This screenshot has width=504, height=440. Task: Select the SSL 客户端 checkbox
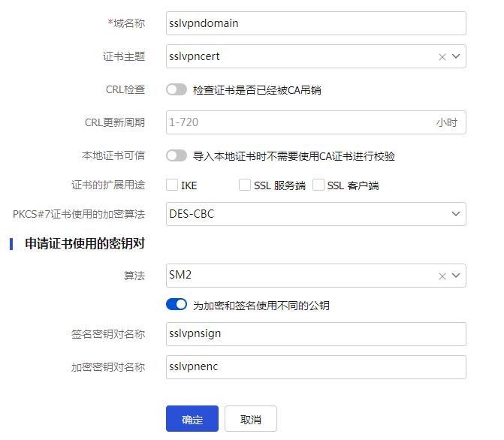point(318,185)
